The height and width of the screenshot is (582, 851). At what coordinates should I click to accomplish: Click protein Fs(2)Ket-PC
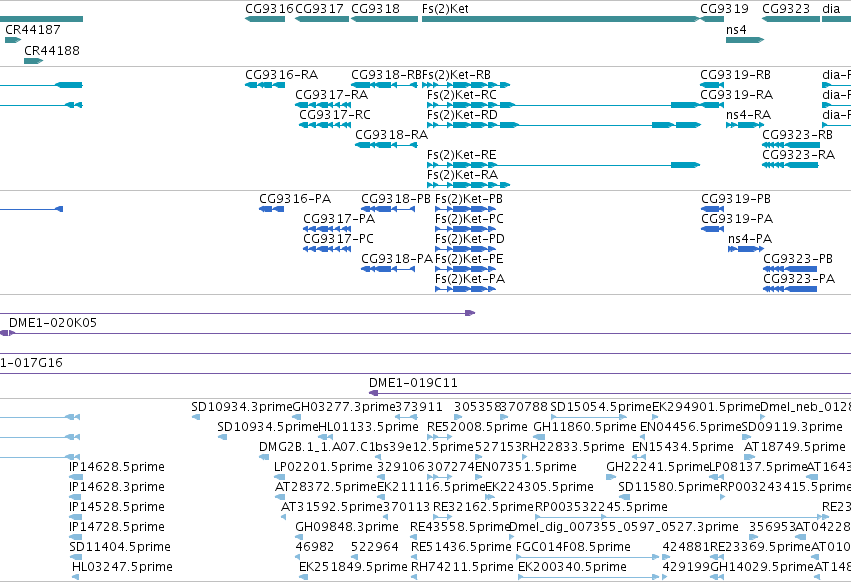click(x=469, y=219)
